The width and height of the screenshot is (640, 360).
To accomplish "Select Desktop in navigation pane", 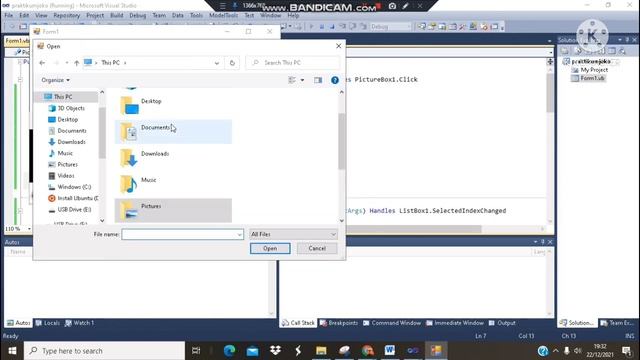I will click(68, 120).
